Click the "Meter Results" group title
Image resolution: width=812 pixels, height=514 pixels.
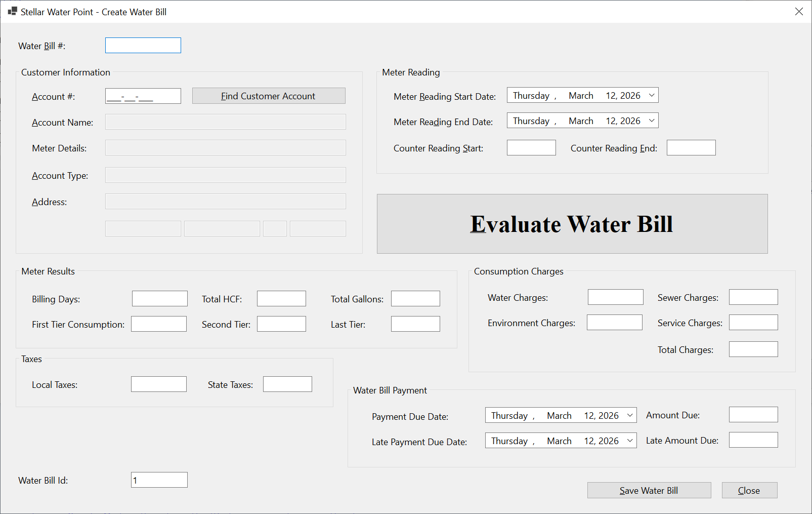48,271
